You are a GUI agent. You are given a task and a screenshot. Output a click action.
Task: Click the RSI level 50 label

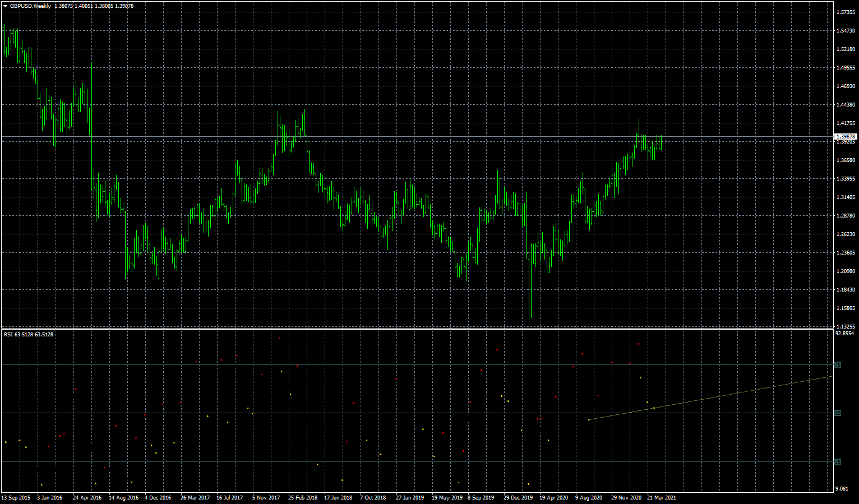pos(838,413)
